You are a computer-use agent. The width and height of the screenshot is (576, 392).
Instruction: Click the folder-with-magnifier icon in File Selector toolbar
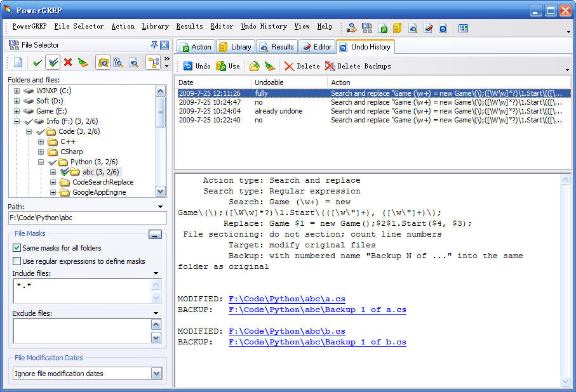click(x=103, y=63)
